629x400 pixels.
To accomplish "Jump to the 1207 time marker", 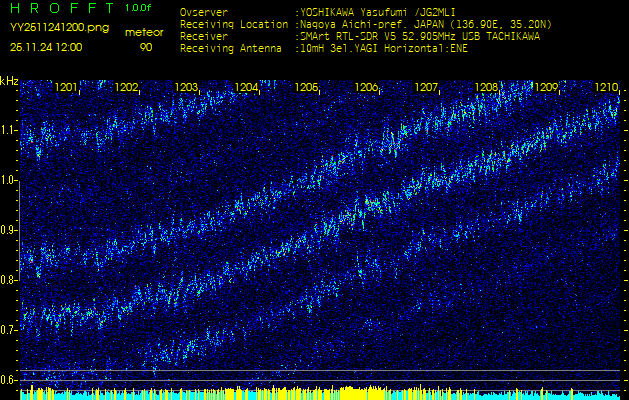I will click(x=427, y=88).
